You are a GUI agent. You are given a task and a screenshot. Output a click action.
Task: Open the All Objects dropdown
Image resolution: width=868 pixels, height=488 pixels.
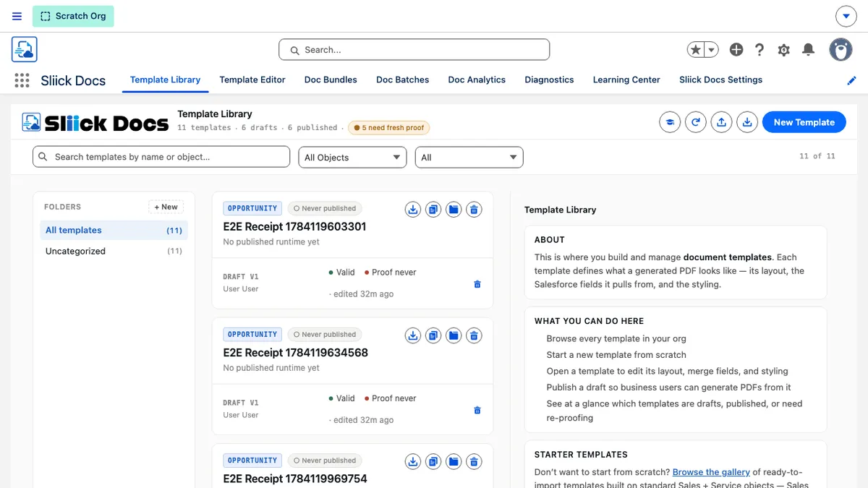pyautogui.click(x=352, y=157)
